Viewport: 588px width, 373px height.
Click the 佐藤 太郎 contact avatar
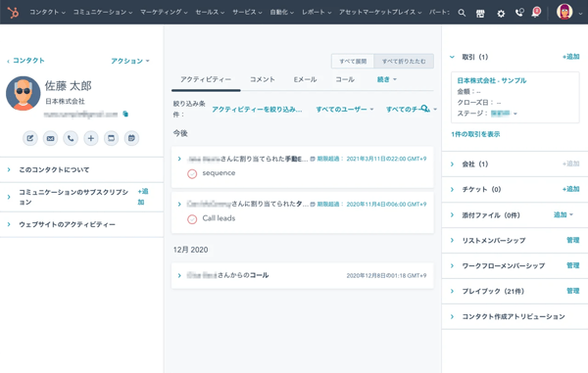click(24, 94)
